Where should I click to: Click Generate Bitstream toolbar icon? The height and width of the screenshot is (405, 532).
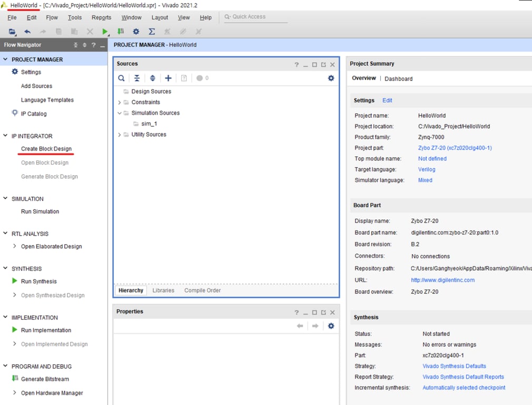(121, 32)
